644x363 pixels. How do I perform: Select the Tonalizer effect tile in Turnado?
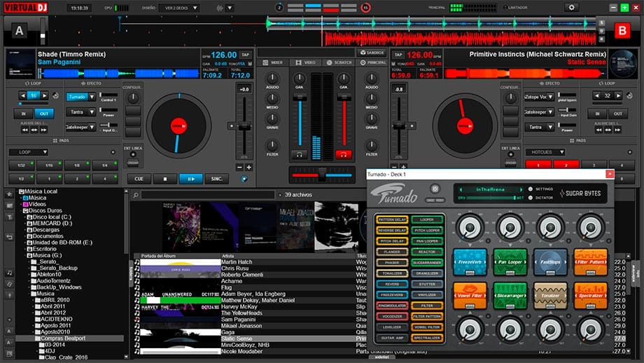pyautogui.click(x=550, y=296)
